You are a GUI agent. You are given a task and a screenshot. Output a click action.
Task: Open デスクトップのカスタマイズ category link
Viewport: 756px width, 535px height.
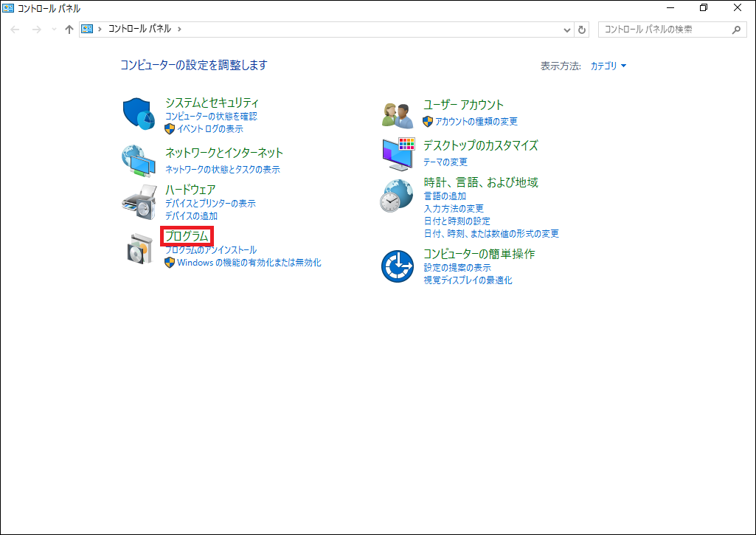point(481,145)
